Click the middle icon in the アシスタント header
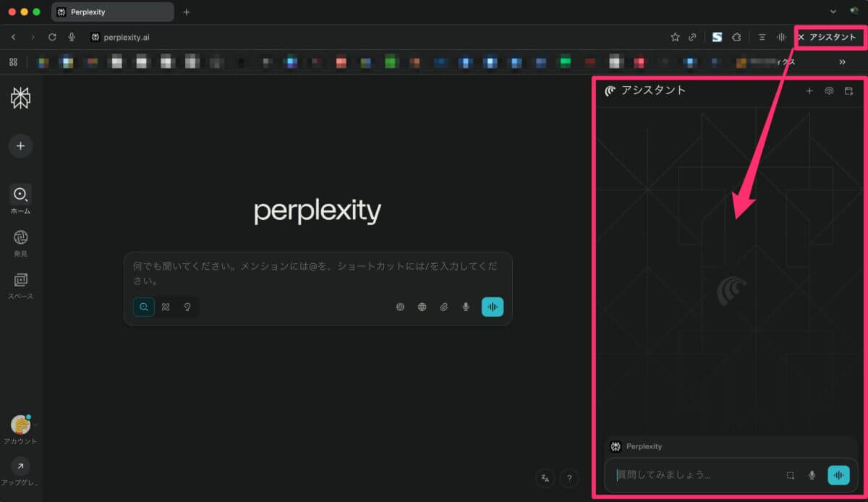The image size is (868, 502). (829, 91)
